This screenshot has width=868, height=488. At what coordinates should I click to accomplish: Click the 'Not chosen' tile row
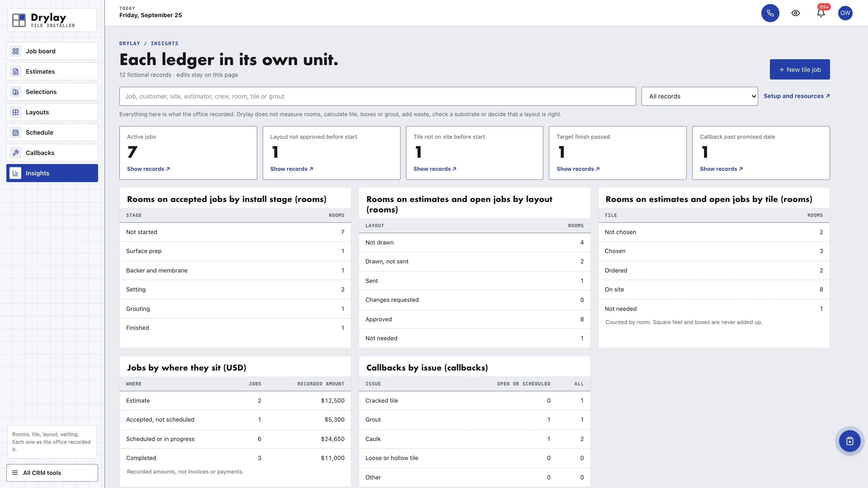714,232
